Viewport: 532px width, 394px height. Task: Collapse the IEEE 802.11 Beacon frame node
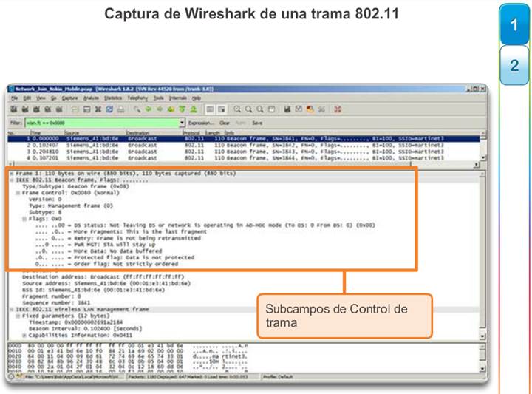[12, 180]
